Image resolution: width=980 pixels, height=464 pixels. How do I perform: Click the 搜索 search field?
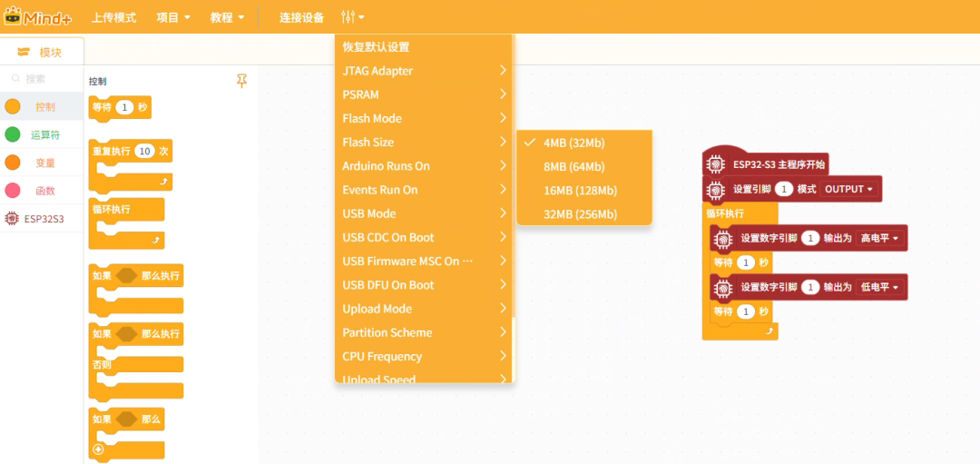click(42, 79)
